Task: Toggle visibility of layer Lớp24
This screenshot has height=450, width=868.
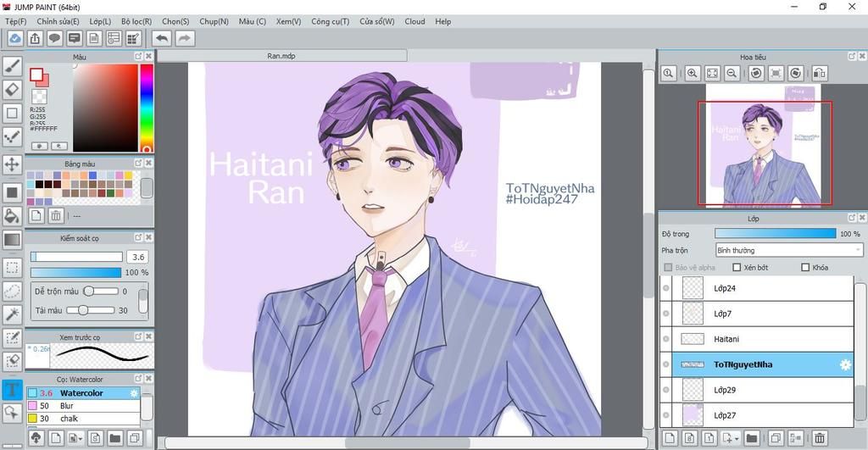Action: click(666, 288)
